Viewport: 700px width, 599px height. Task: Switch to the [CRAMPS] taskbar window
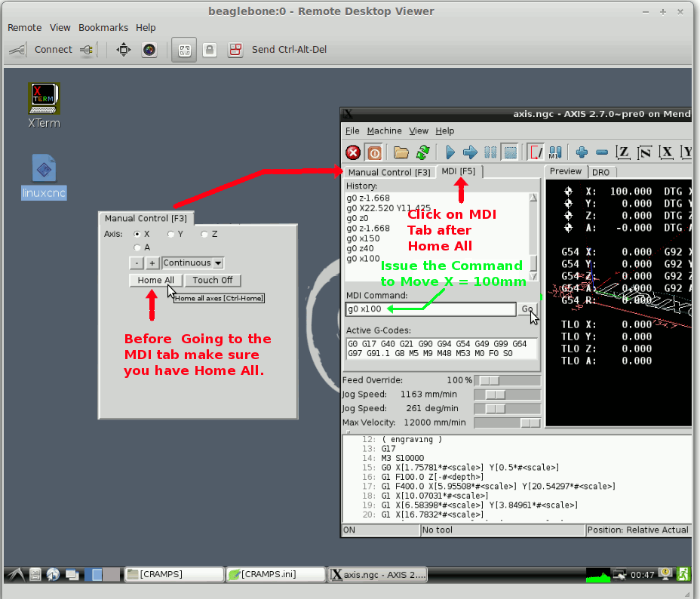pyautogui.click(x=174, y=574)
